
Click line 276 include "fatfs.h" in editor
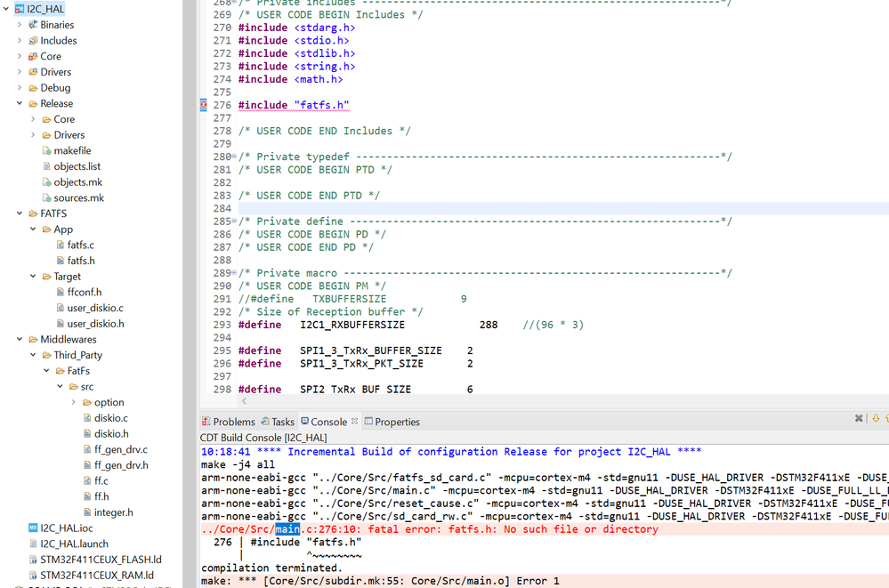pyautogui.click(x=294, y=105)
